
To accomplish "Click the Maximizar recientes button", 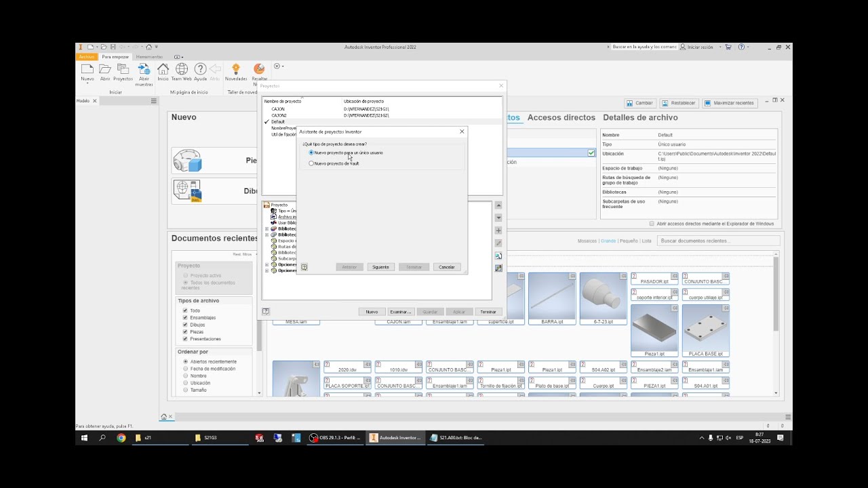I will point(730,103).
